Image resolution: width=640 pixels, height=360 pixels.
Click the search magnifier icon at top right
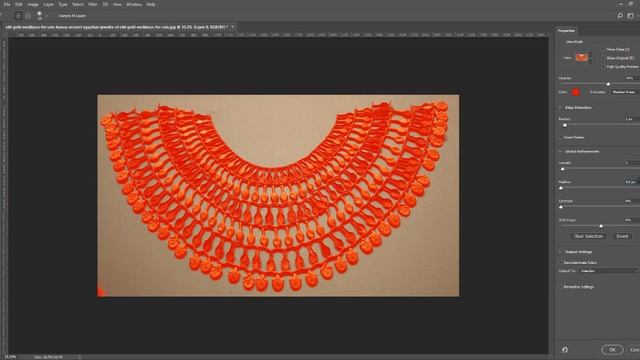click(620, 16)
